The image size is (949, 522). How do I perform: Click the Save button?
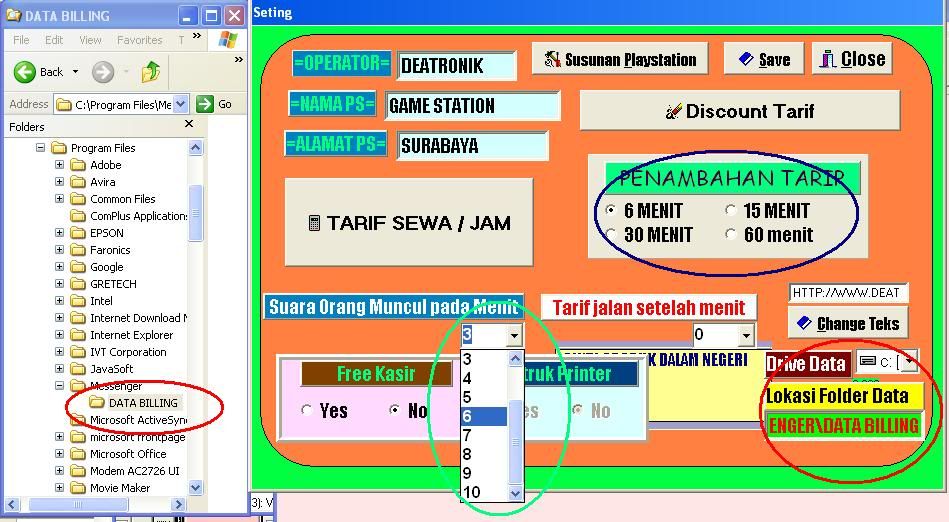click(x=764, y=59)
